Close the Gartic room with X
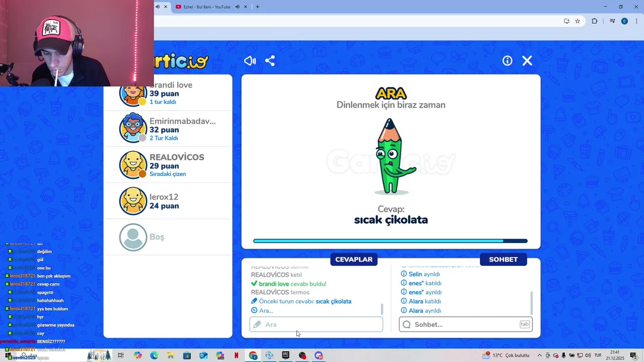 pos(527,61)
